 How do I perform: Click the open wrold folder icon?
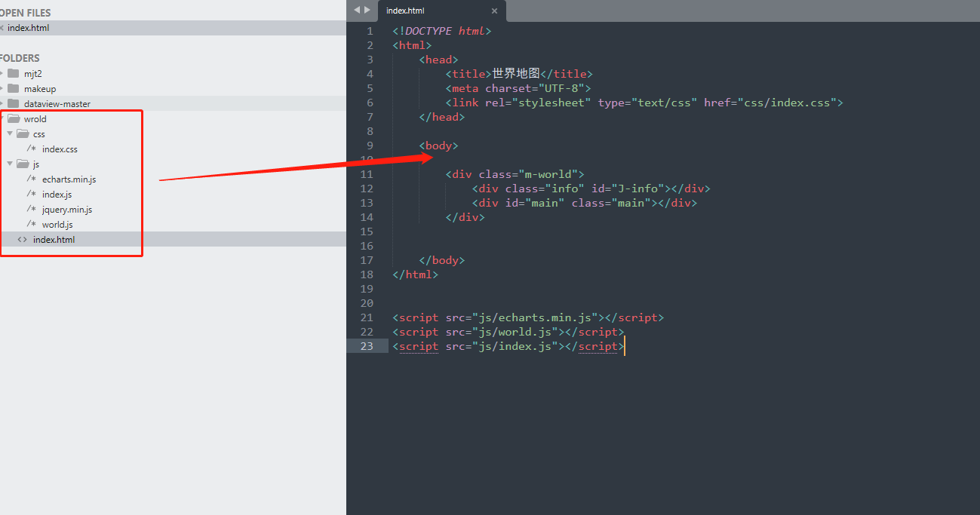14,118
